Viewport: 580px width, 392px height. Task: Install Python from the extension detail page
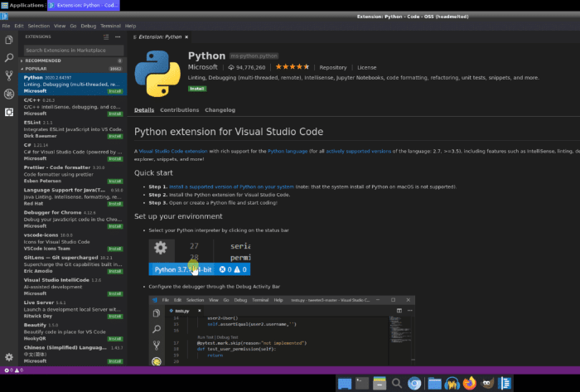click(x=197, y=89)
